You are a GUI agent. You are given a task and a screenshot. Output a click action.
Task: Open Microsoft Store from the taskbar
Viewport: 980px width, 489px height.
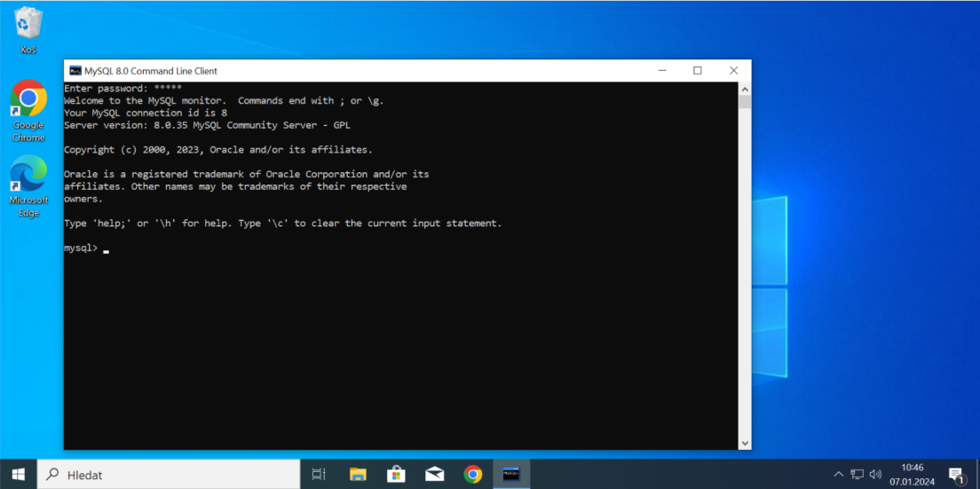(x=396, y=475)
